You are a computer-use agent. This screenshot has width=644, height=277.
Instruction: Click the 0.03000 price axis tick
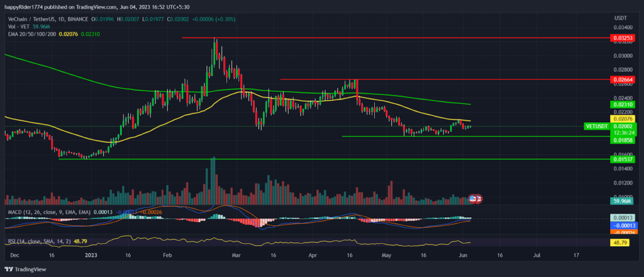tap(622, 55)
